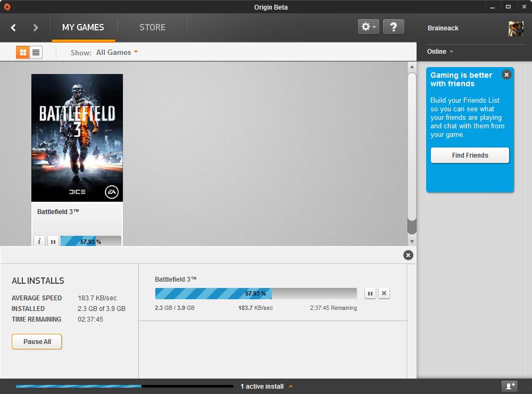Go back with the left arrow
Image resolution: width=532 pixels, height=394 pixels.
pos(13,28)
